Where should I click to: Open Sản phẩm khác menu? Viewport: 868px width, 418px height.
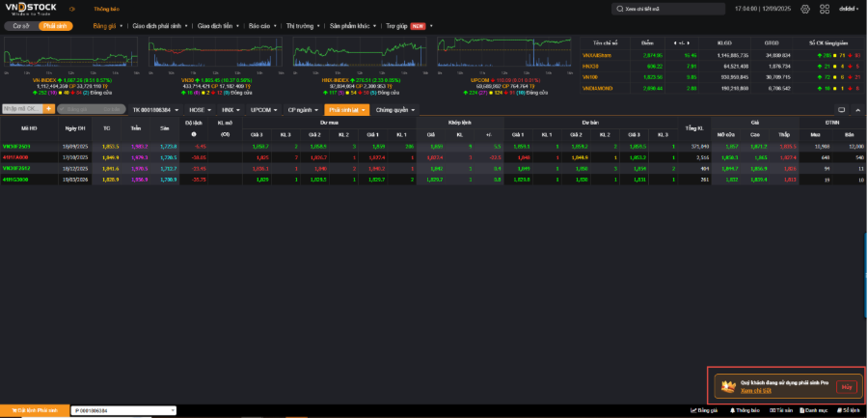pyautogui.click(x=353, y=26)
